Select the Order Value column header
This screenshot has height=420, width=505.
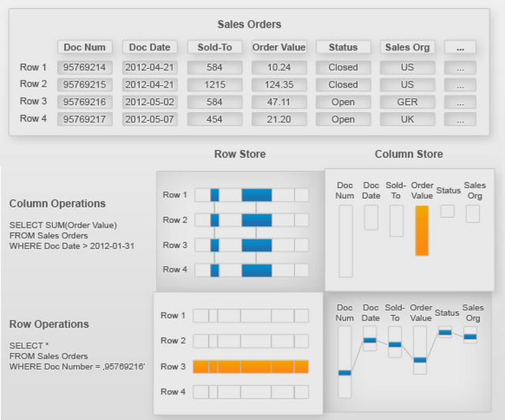279,47
